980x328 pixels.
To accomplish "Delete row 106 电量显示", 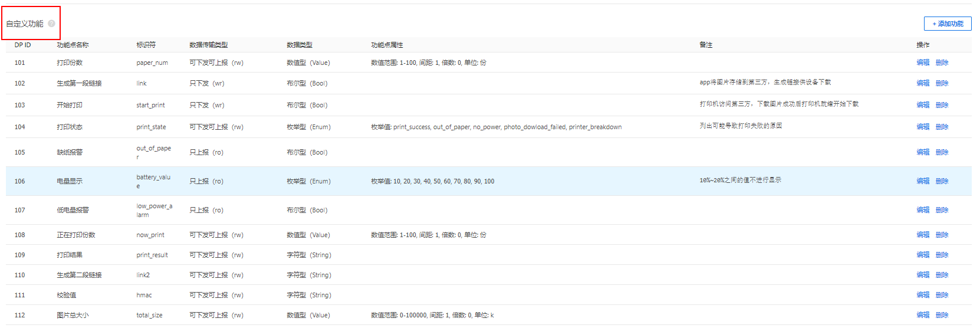I will (x=942, y=181).
